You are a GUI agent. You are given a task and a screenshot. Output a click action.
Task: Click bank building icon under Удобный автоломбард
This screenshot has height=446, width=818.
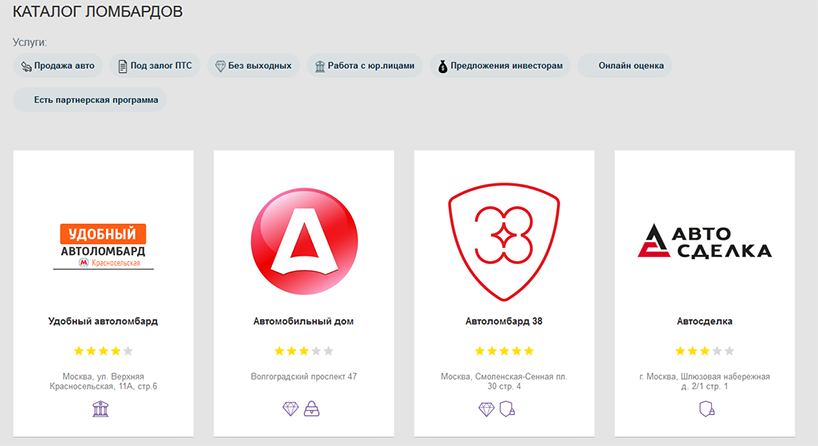coord(101,409)
